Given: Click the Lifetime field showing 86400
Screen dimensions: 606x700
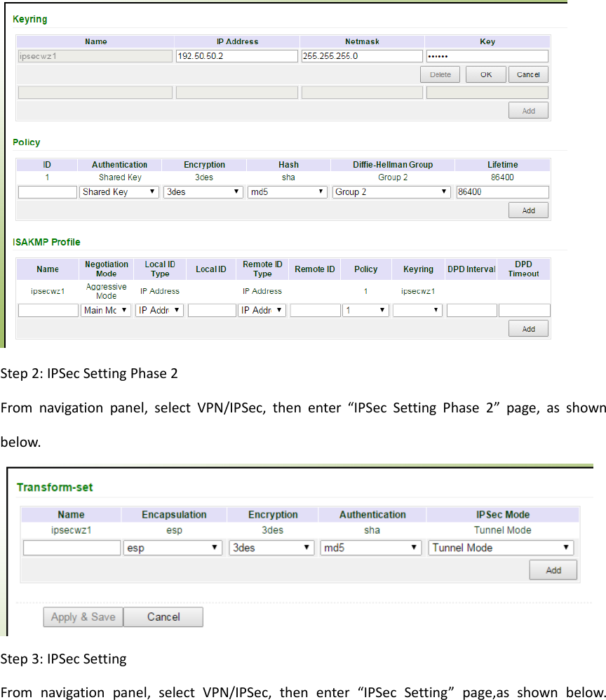Looking at the screenshot, I should [x=502, y=191].
